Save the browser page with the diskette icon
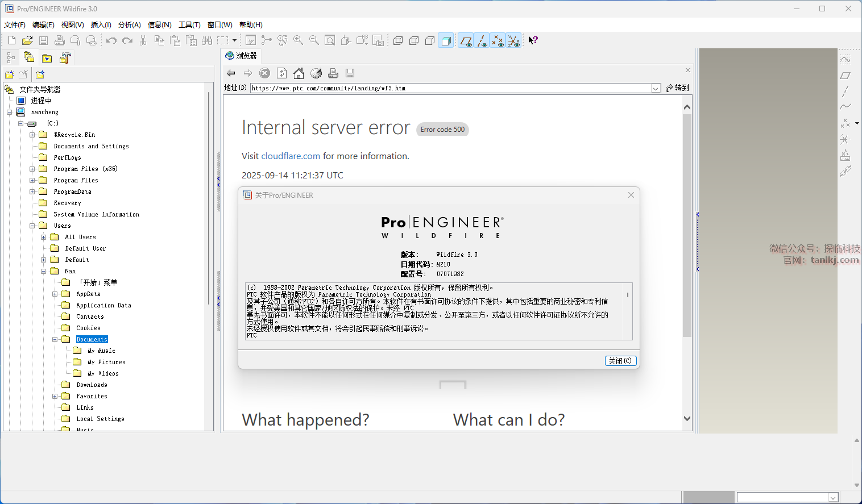Viewport: 862px width, 504px height. [350, 73]
